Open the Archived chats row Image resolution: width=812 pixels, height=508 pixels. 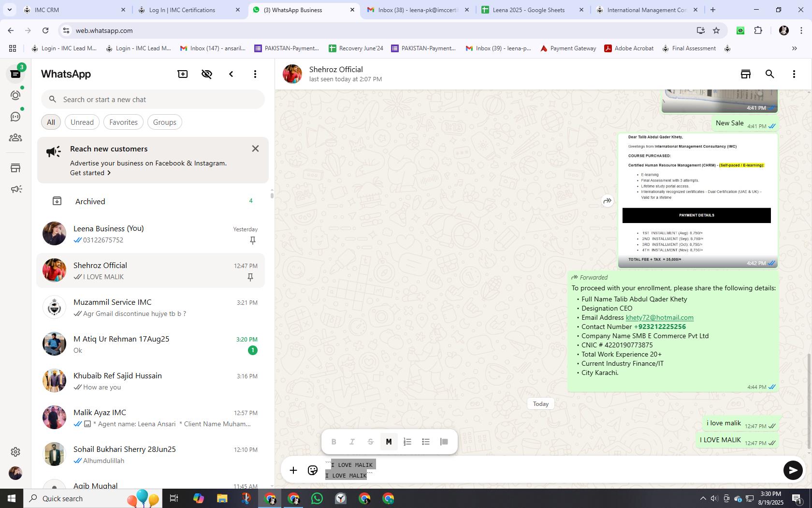(x=151, y=201)
